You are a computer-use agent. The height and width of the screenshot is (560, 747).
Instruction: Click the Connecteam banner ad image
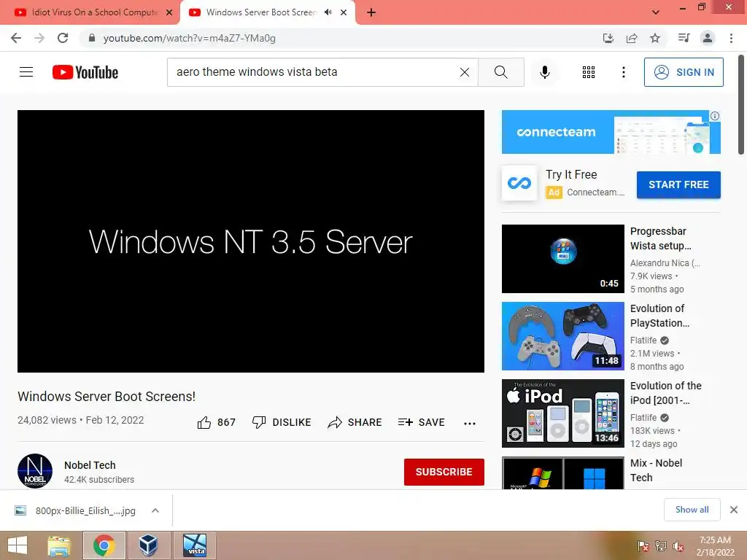[611, 132]
